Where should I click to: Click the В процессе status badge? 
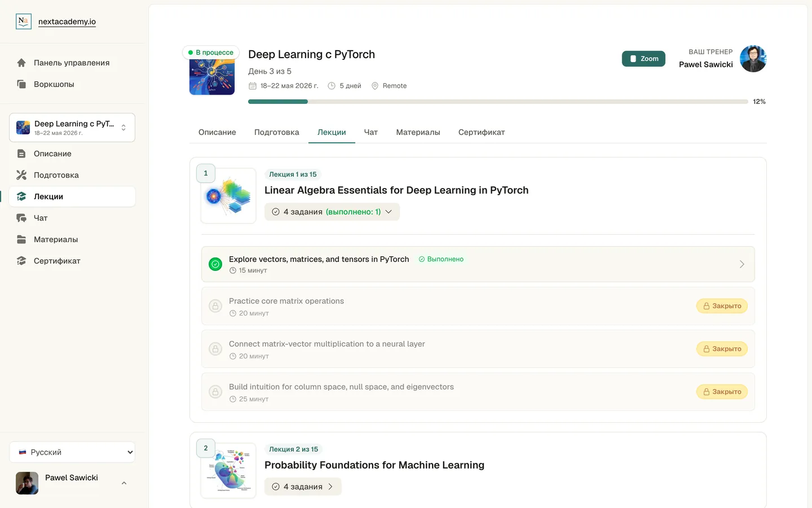click(x=211, y=52)
